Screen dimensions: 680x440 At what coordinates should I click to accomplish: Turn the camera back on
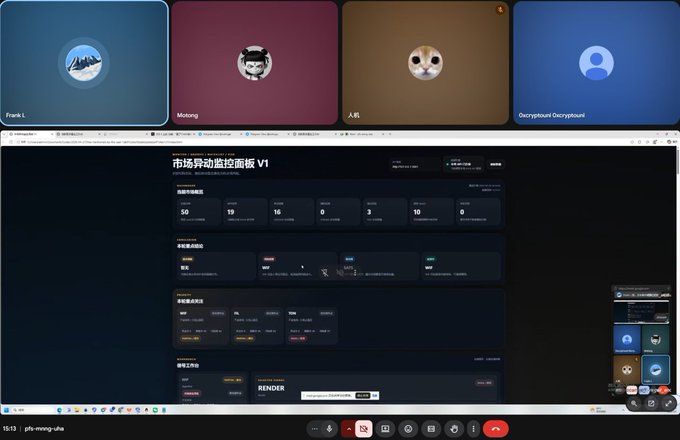pos(364,429)
